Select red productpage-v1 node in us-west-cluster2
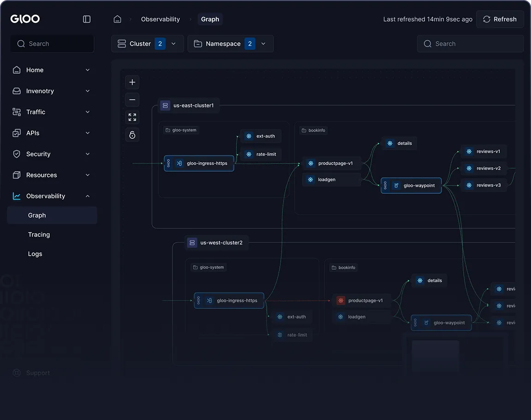The image size is (531, 420). tap(362, 301)
